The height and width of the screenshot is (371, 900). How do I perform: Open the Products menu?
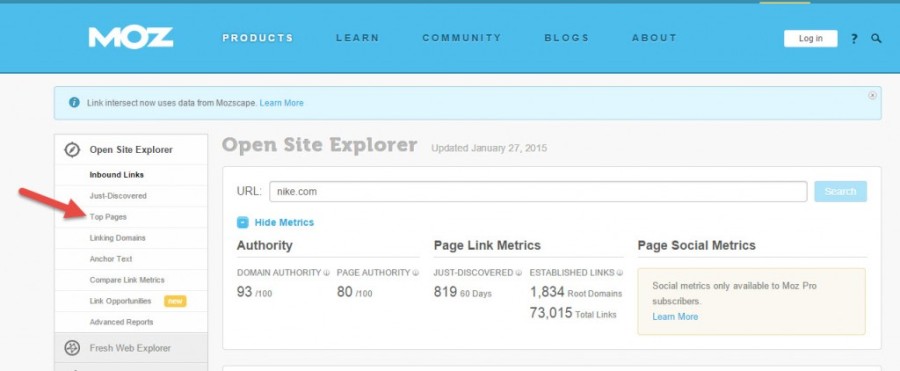point(258,38)
